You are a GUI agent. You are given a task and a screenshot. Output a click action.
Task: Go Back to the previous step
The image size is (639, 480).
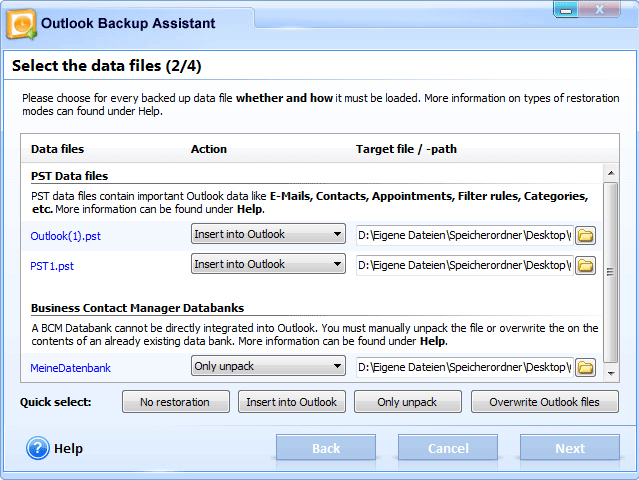tap(326, 448)
